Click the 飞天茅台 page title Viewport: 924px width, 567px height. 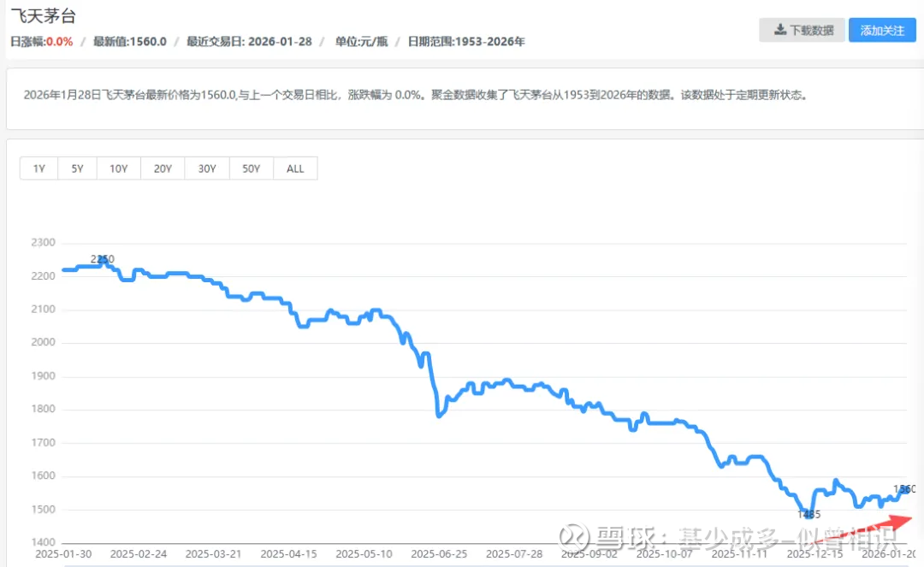[44, 16]
